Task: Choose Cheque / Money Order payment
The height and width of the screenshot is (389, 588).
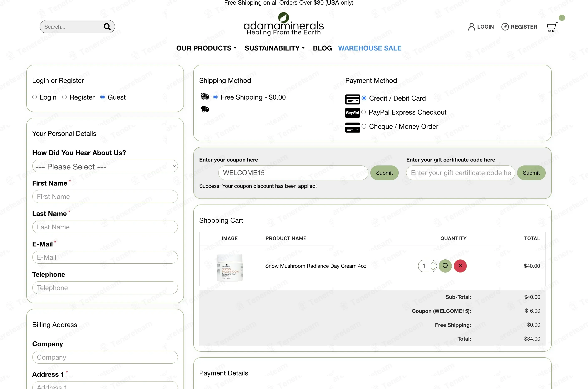Action: (364, 126)
